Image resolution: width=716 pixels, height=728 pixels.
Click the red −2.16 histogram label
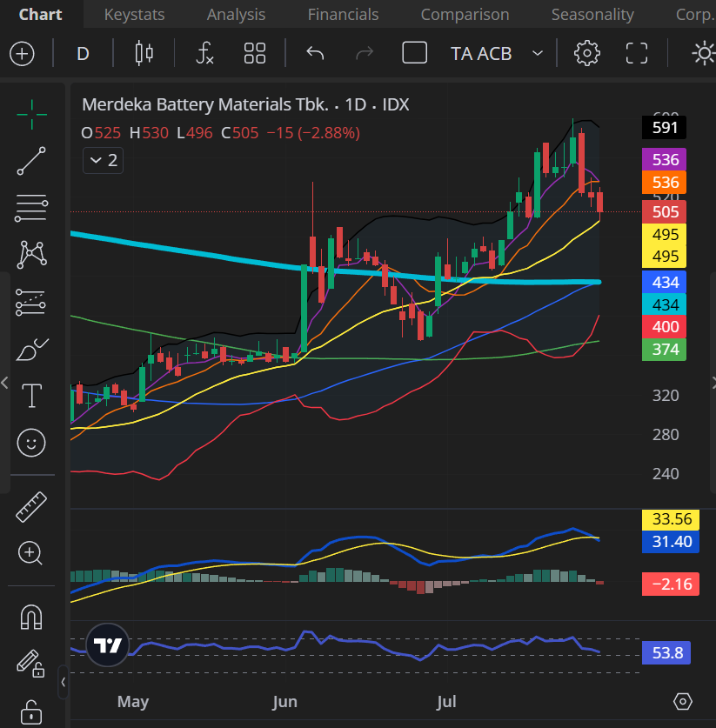point(671,584)
